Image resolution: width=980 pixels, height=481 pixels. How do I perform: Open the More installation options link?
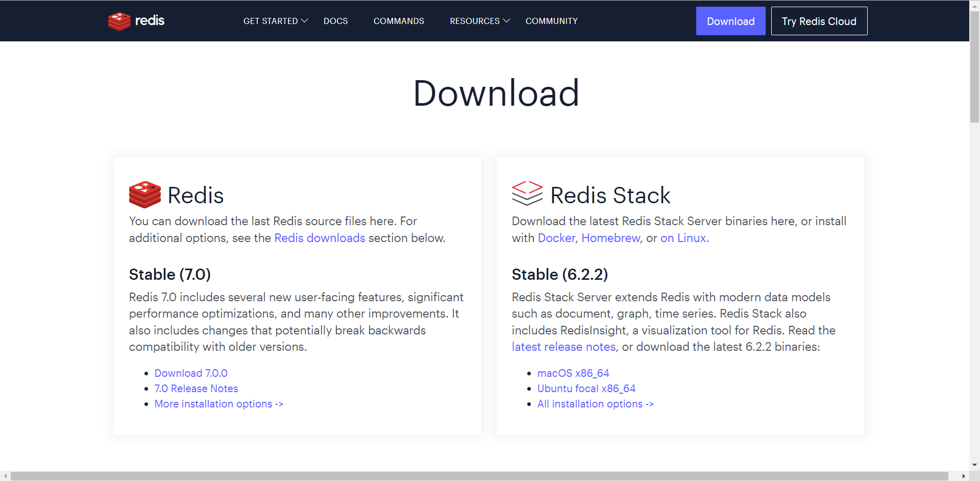[x=218, y=404]
